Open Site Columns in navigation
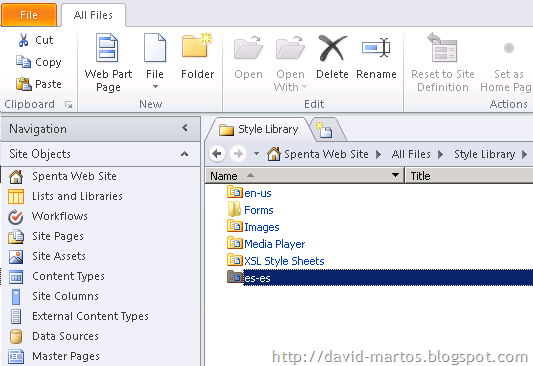Viewport: 533px width, 366px height. 65,296
